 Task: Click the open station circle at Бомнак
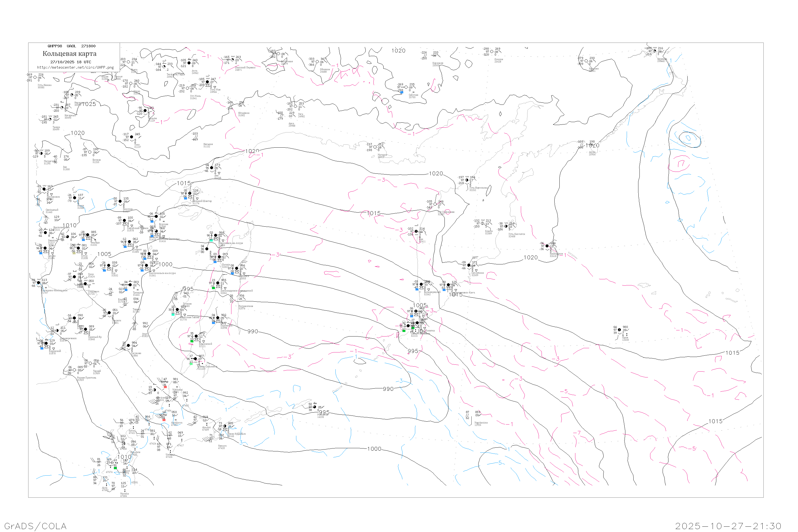click(90, 152)
